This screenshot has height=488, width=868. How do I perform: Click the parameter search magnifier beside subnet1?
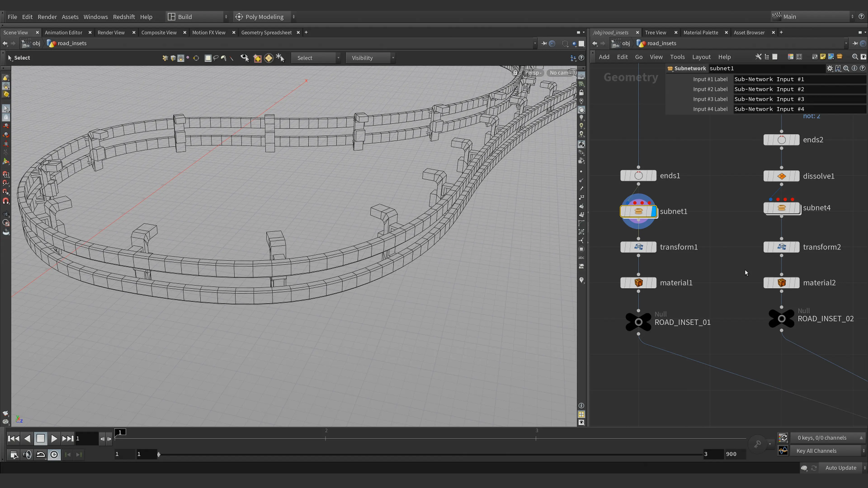(x=846, y=68)
